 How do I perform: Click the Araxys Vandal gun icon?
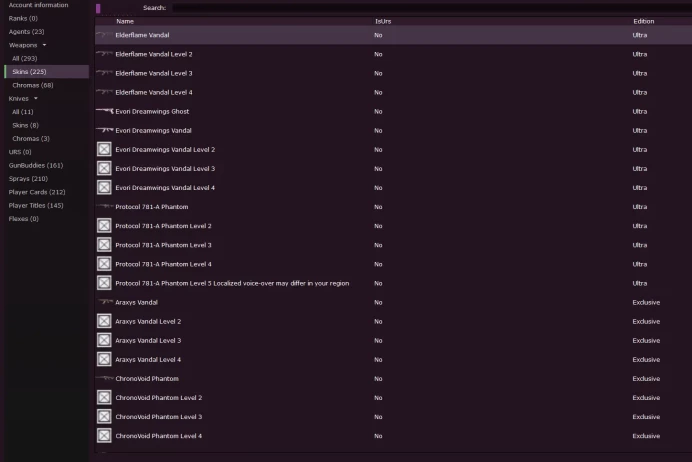[x=105, y=302]
